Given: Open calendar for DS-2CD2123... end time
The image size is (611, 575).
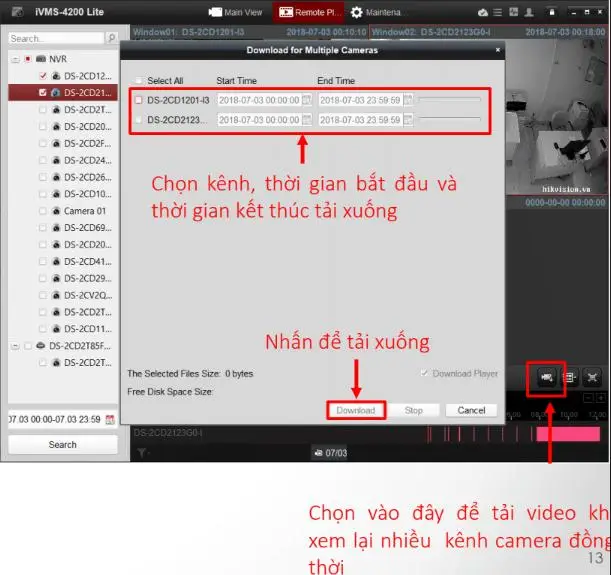Looking at the screenshot, I should [408, 119].
